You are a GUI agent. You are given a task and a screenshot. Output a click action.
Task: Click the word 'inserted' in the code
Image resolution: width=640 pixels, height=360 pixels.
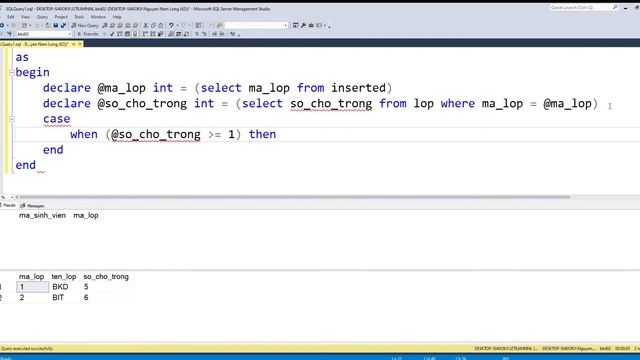click(358, 88)
